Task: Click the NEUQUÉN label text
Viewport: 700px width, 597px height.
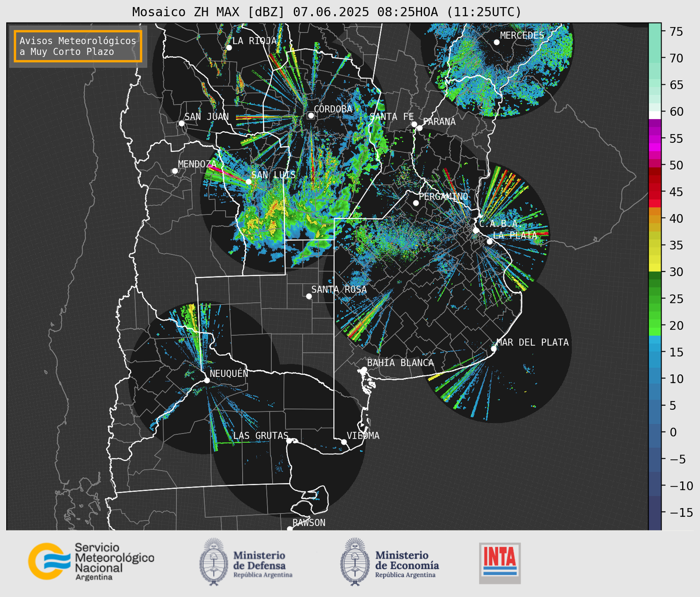Action: coord(229,373)
